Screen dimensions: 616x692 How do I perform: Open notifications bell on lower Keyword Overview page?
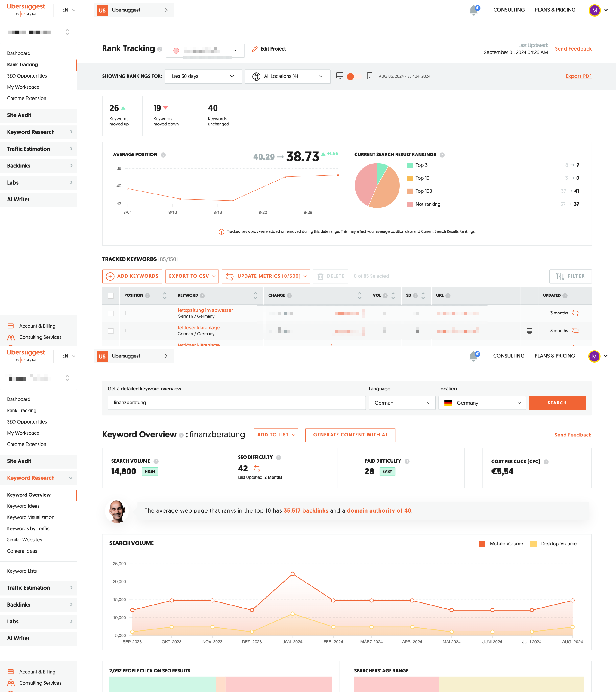[x=474, y=356]
